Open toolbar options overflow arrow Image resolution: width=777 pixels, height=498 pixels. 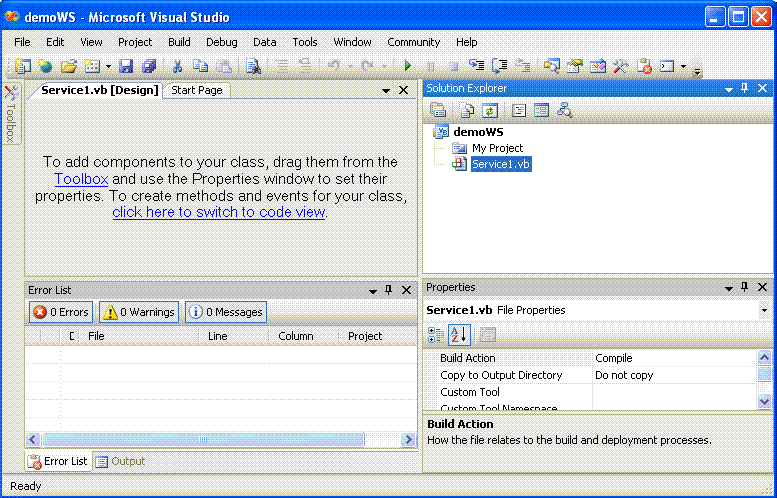[697, 72]
